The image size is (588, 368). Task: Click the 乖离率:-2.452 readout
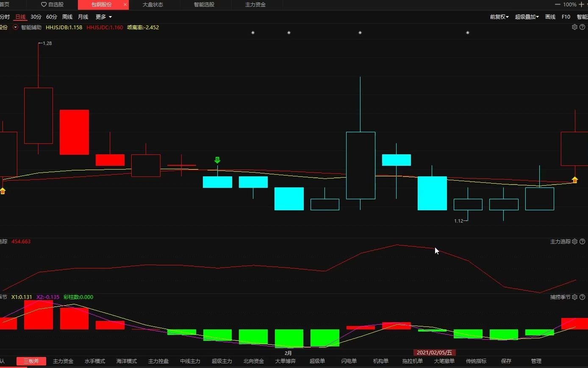(143, 27)
